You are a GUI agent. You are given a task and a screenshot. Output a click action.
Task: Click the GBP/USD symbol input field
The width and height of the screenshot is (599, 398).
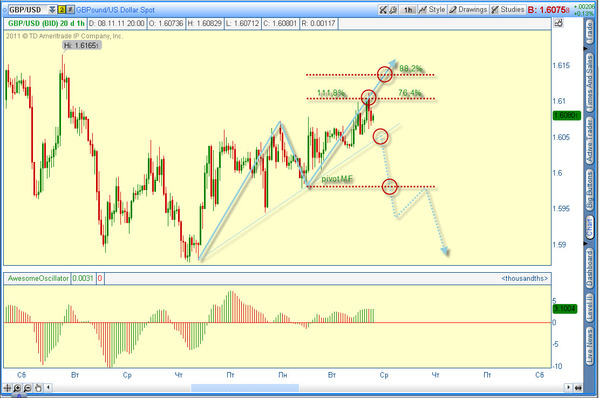pyautogui.click(x=28, y=10)
